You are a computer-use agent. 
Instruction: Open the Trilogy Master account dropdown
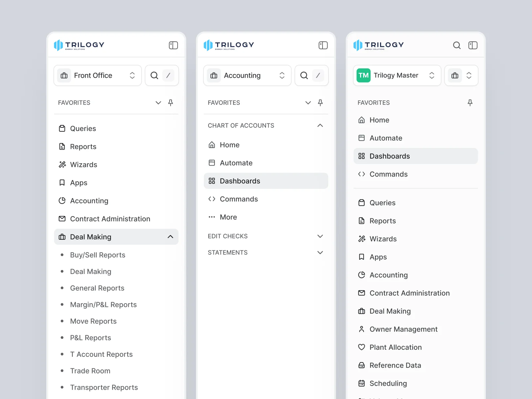coord(397,75)
